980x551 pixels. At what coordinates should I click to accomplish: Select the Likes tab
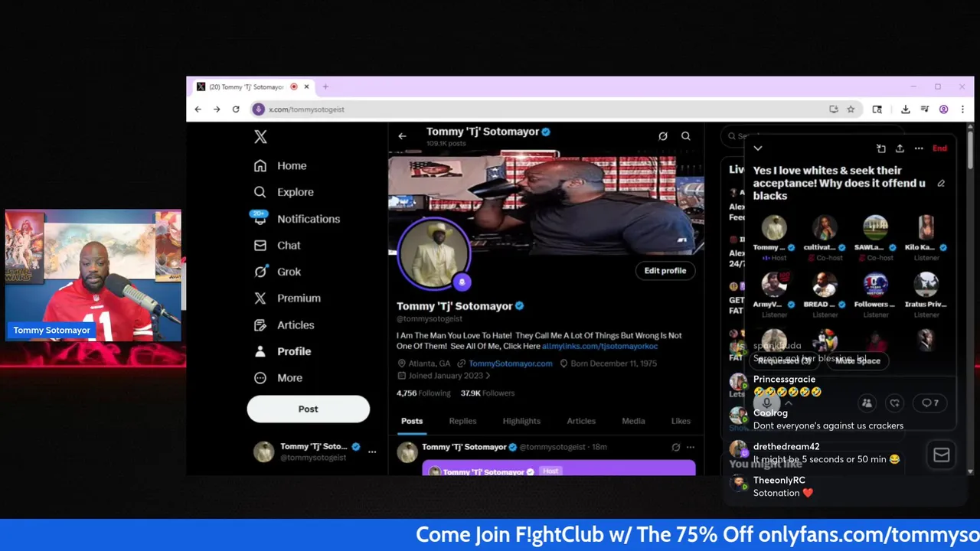(681, 421)
